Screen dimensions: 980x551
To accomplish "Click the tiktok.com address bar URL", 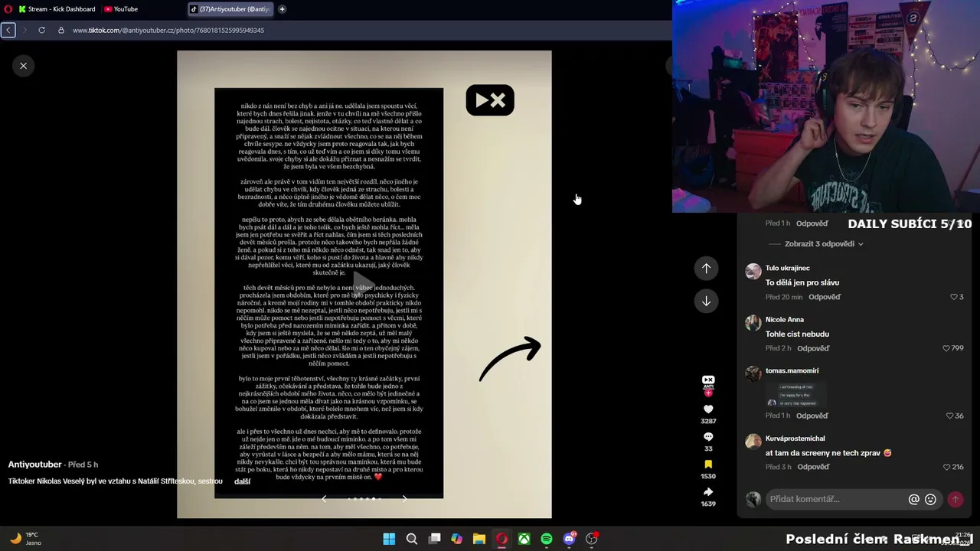I will click(168, 30).
